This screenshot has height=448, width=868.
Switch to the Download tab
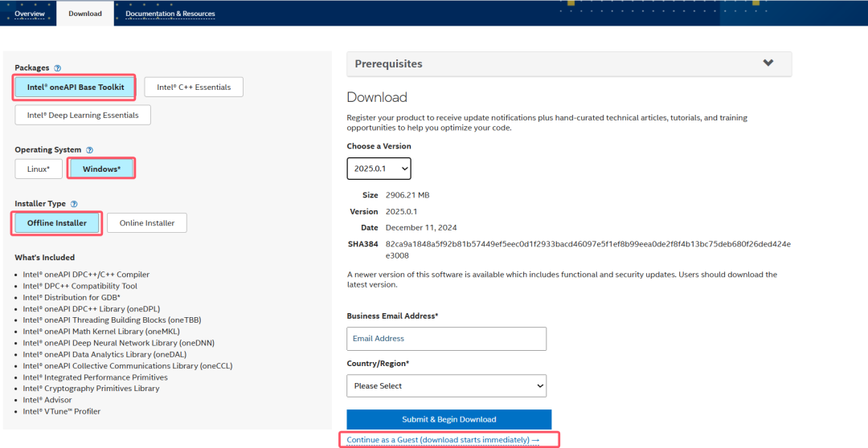(85, 14)
